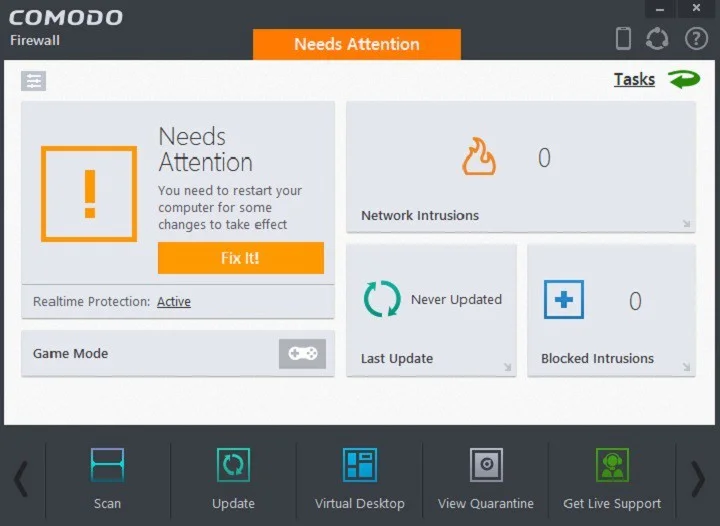Click the Active realtime protection link
Viewport: 720px width, 526px height.
click(174, 302)
